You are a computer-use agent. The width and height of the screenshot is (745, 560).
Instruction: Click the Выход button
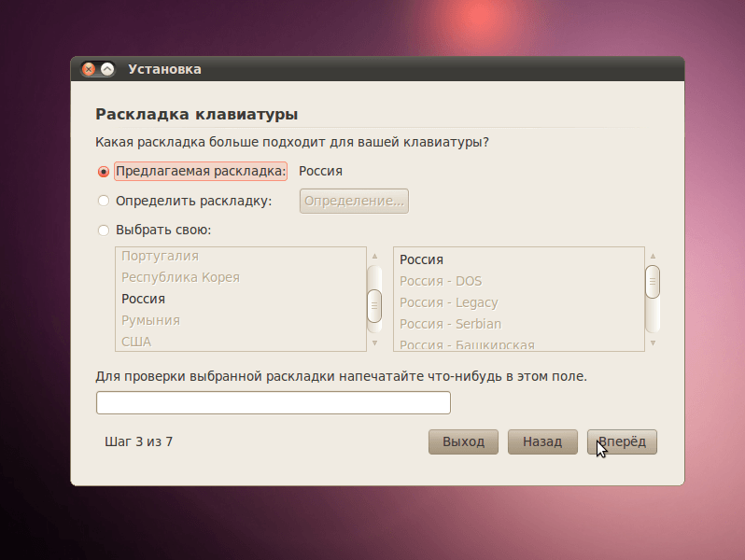point(463,442)
